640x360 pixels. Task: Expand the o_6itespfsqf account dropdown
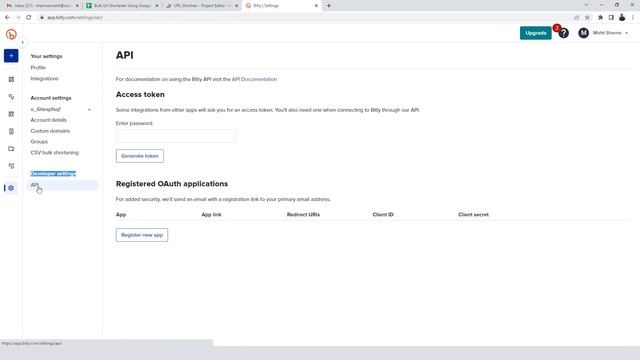[x=61, y=109]
